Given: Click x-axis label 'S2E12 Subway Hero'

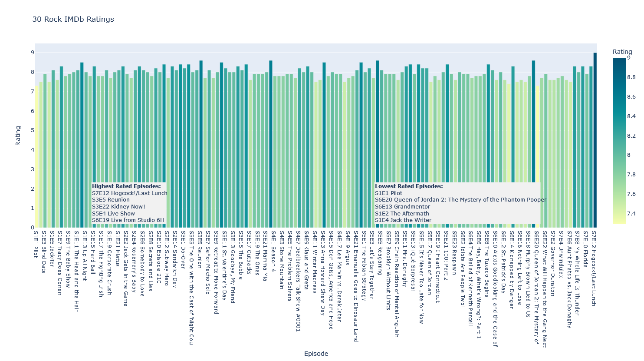Looking at the screenshot, I should (167, 258).
